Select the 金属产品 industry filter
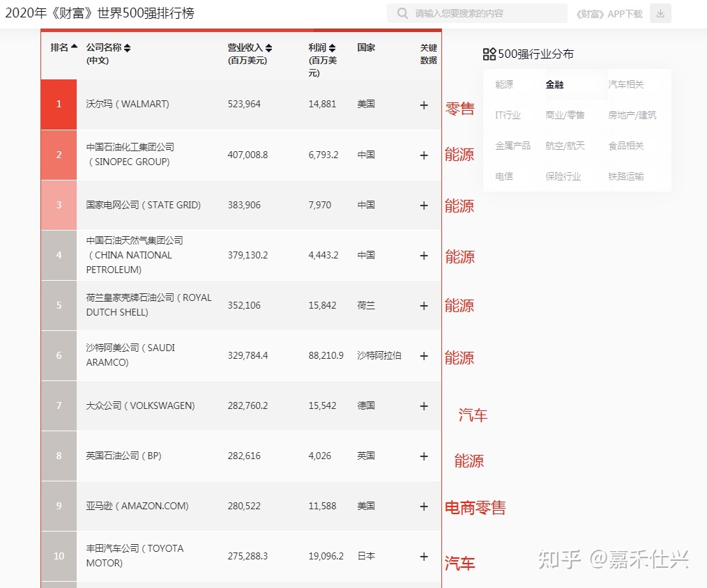 tap(512, 146)
